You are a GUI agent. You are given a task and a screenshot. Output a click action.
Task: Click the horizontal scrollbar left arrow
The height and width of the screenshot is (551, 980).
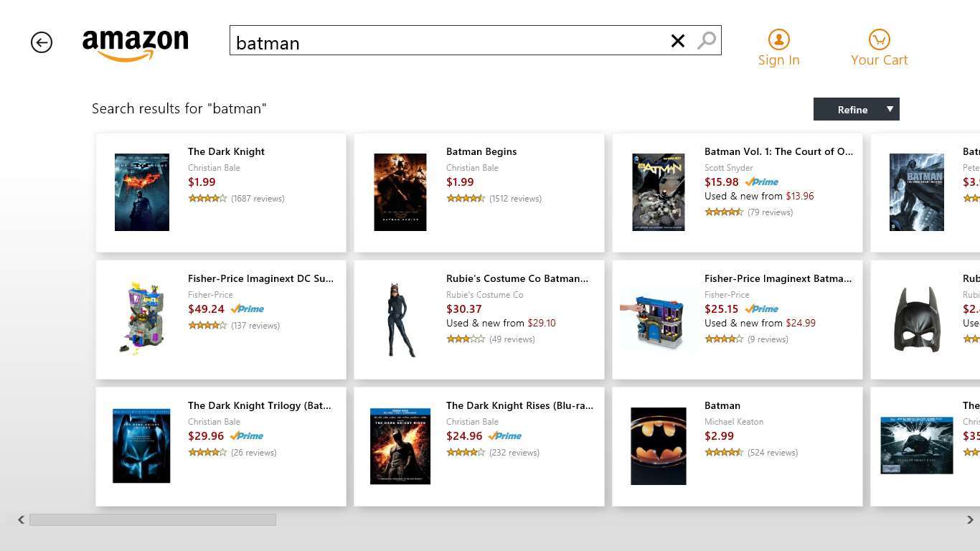pyautogui.click(x=21, y=519)
